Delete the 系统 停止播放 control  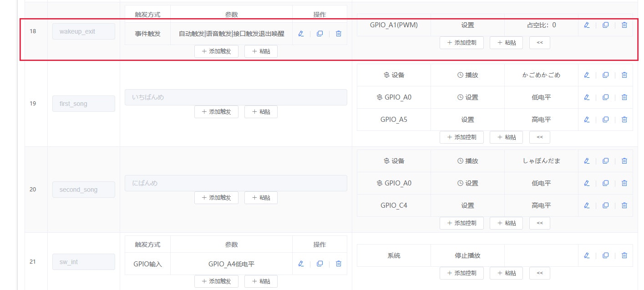[624, 255]
